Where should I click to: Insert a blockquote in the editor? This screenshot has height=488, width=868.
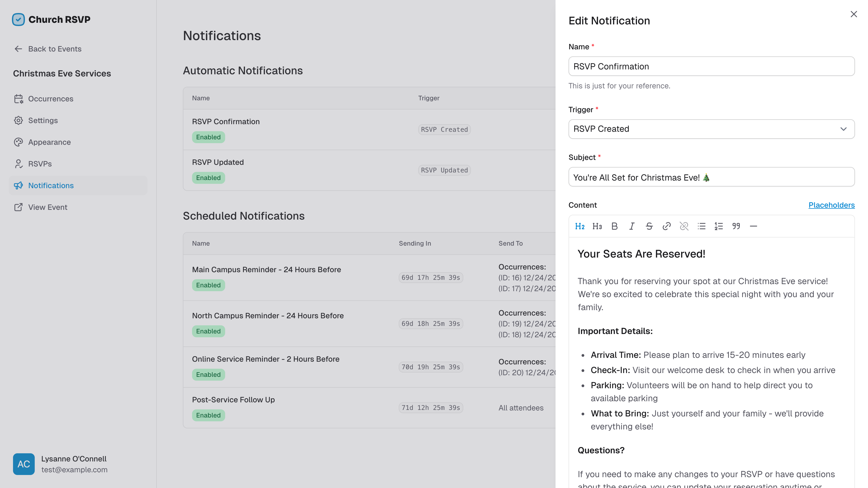(x=736, y=226)
